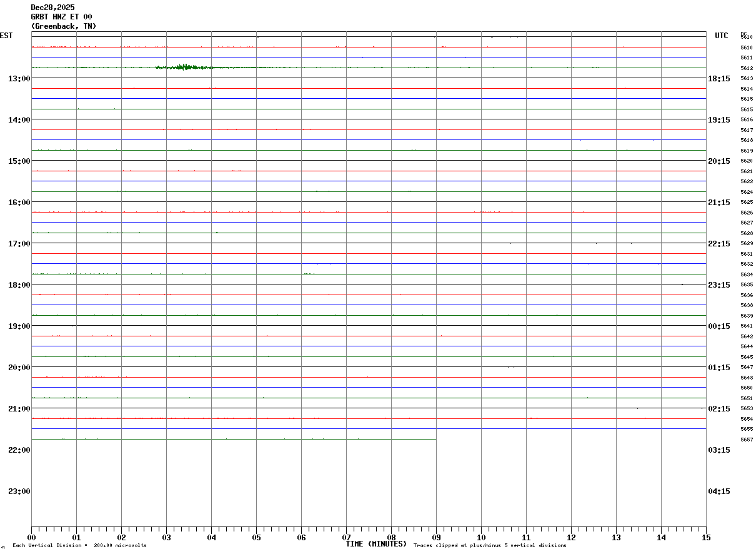Click the 21:00 EST row label
The width and height of the screenshot is (756, 554).
tap(19, 408)
